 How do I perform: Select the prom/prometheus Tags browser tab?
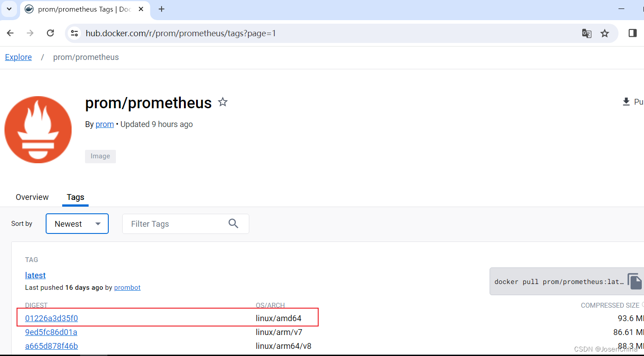(84, 9)
